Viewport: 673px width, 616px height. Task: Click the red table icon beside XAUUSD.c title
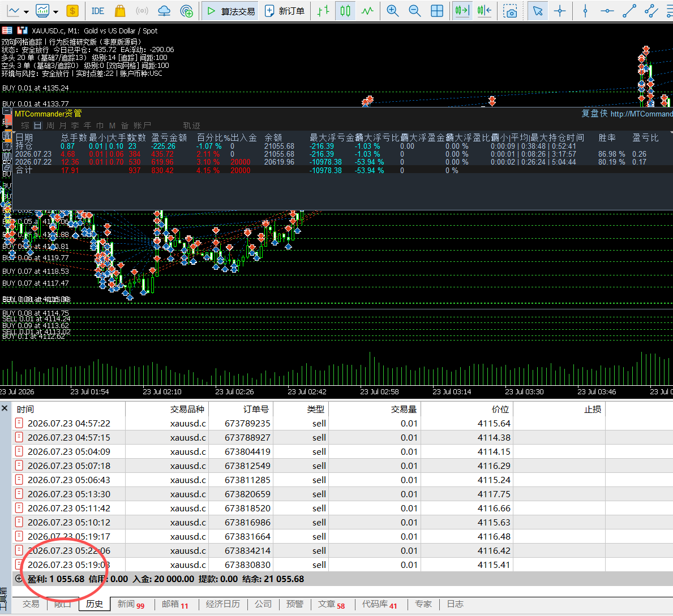[x=7, y=31]
